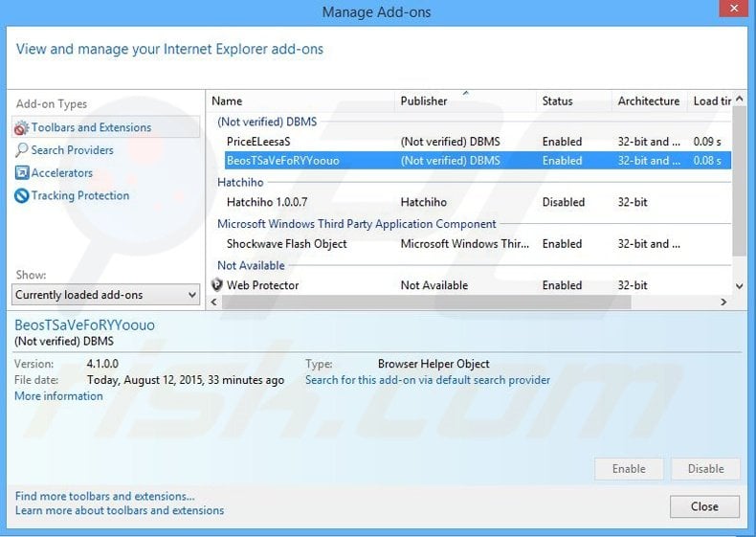Open Search for this add-on via default search provider
Screen dimensions: 756x537
(x=428, y=380)
